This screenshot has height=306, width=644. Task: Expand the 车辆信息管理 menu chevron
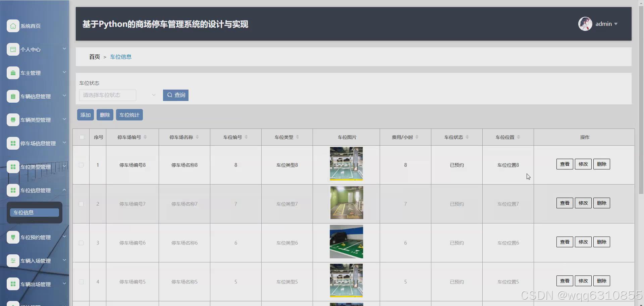coord(64,96)
